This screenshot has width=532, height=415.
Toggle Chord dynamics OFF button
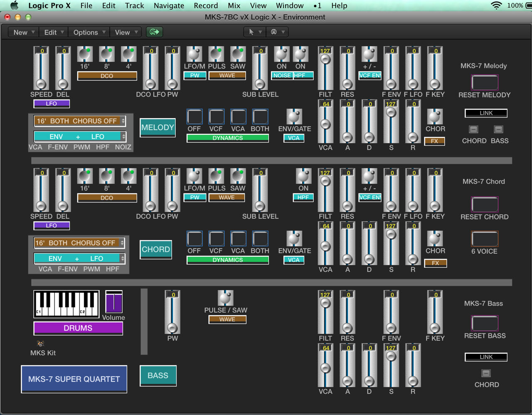(195, 239)
